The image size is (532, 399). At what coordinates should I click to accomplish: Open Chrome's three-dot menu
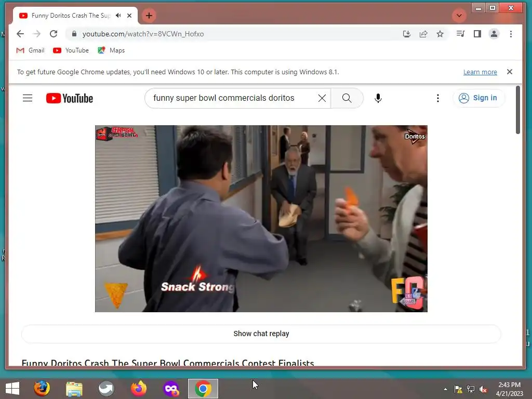(x=511, y=34)
